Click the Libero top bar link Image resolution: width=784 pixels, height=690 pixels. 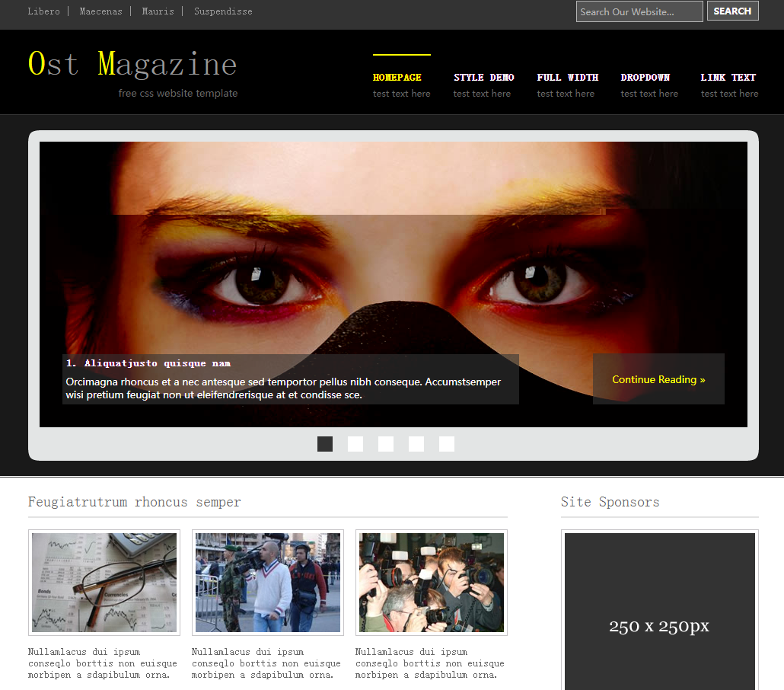(43, 11)
